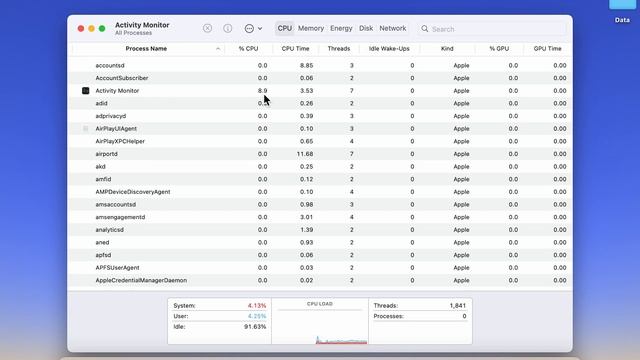Switch to the Memory tab
The image size is (640, 360).
tap(311, 28)
